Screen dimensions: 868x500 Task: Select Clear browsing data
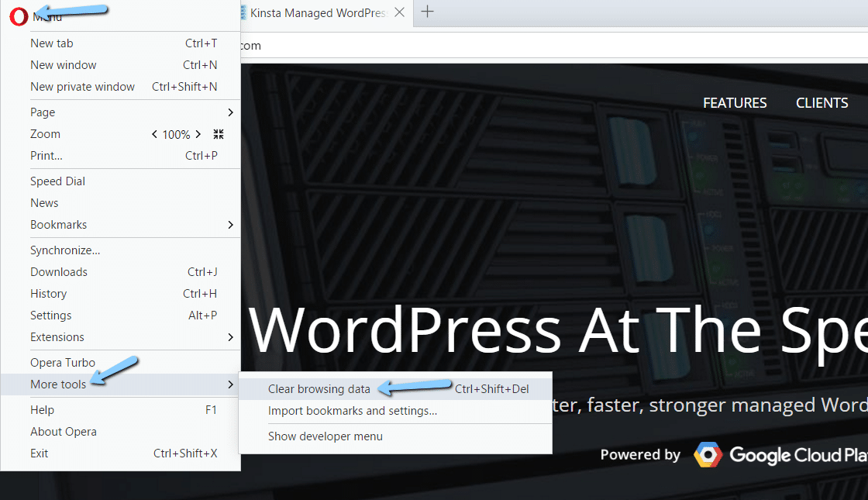click(x=319, y=389)
